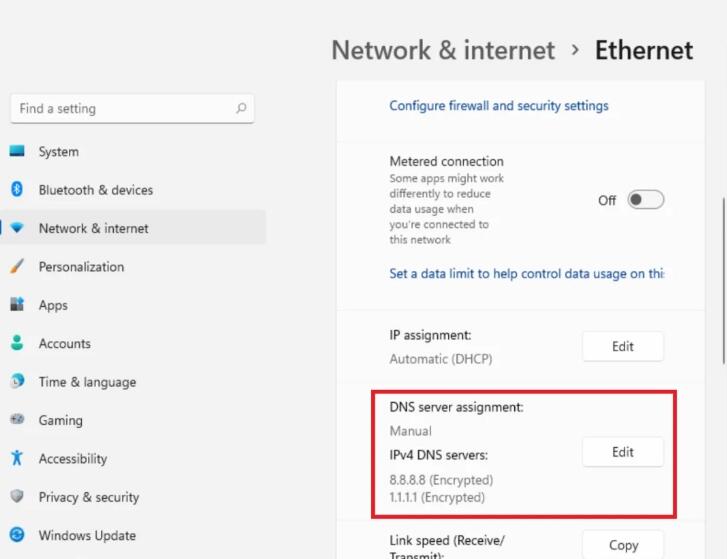Click the Network & internet breadcrumb
Viewport: 727px width, 559px height.
[443, 50]
